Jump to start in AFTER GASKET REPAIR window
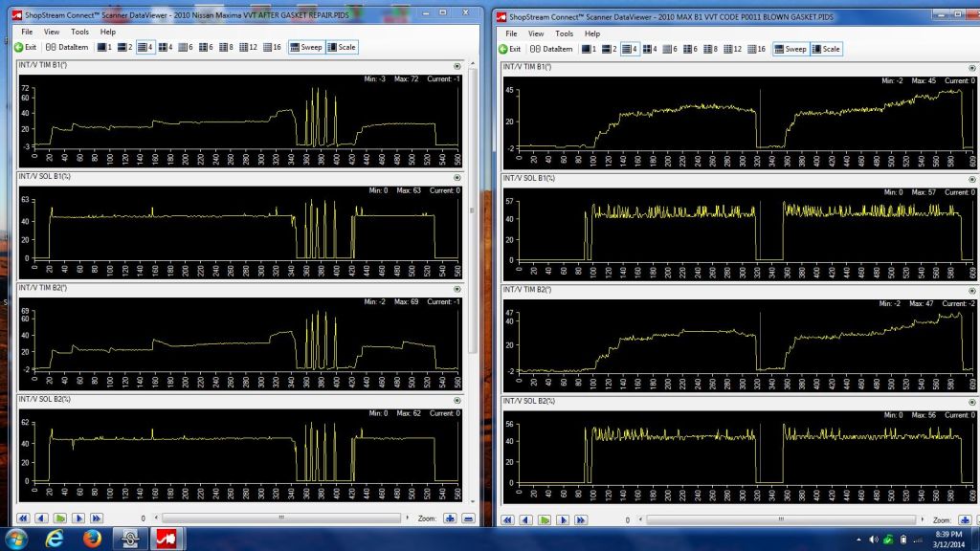 point(23,518)
